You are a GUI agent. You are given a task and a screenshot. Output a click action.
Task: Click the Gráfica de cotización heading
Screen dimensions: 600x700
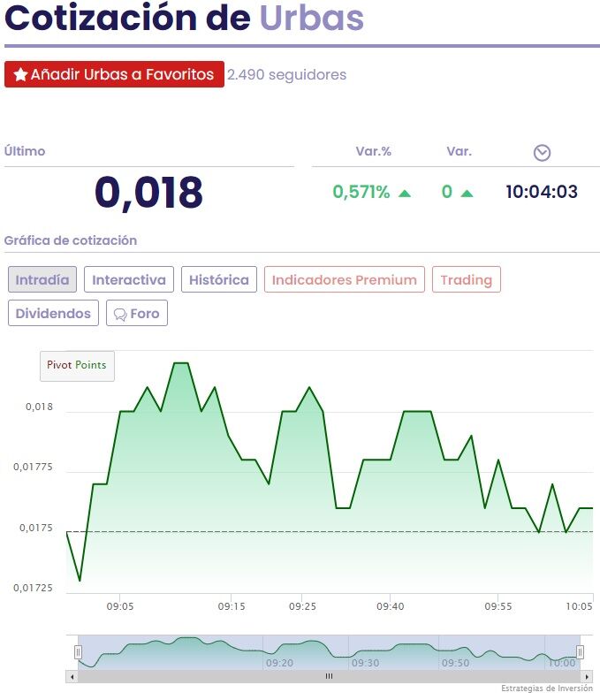tap(71, 240)
